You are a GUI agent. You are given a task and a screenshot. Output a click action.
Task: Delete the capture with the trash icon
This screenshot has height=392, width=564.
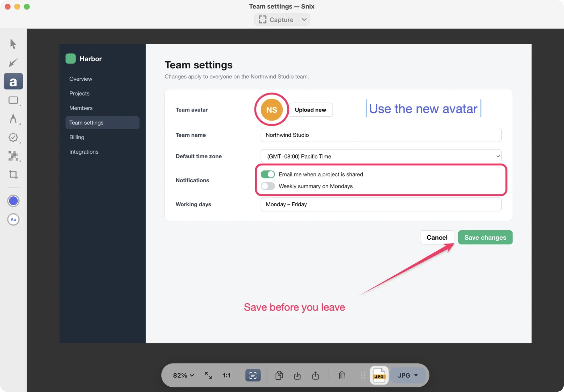pyautogui.click(x=342, y=375)
